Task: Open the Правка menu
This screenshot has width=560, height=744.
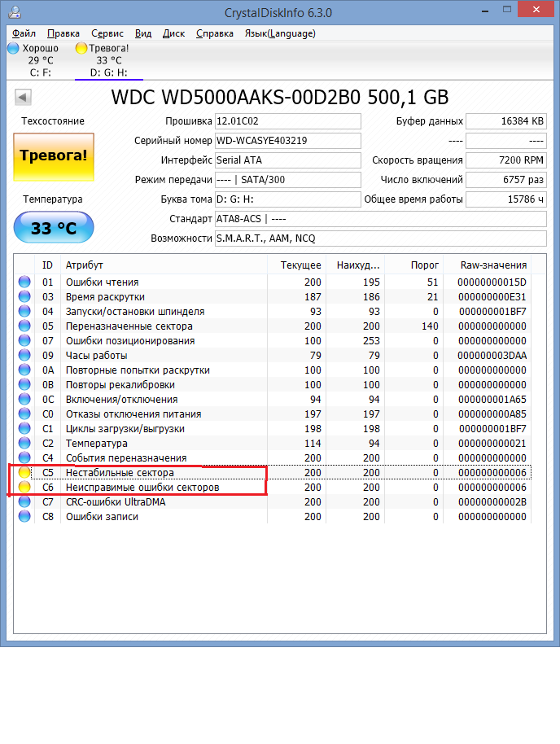Action: coord(63,33)
